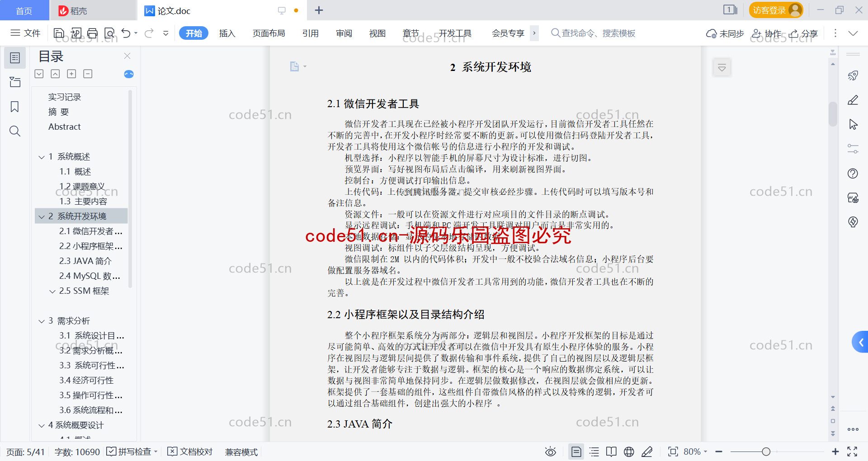Click the 未同步 sync button
Image resolution: width=868 pixels, height=461 pixels.
pos(725,33)
